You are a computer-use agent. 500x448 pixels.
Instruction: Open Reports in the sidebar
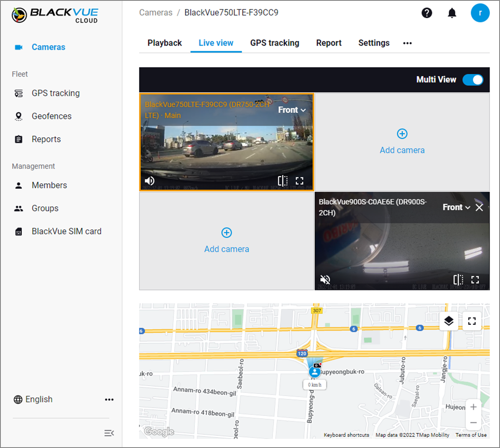(46, 139)
